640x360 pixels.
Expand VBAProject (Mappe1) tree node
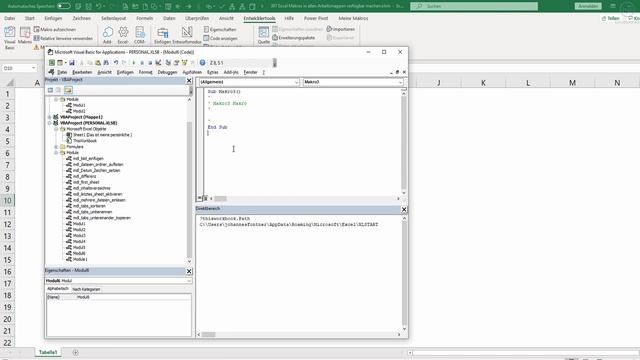click(x=50, y=117)
